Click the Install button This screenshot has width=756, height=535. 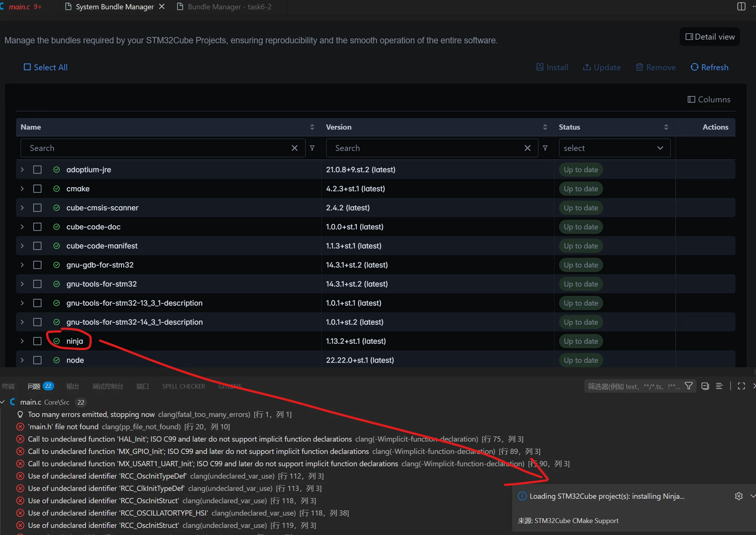tap(552, 67)
